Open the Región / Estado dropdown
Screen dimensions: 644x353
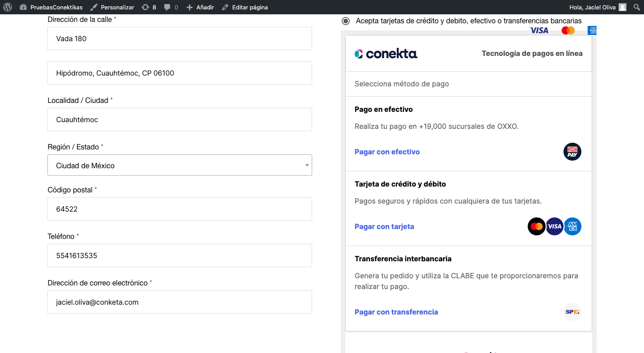(180, 165)
